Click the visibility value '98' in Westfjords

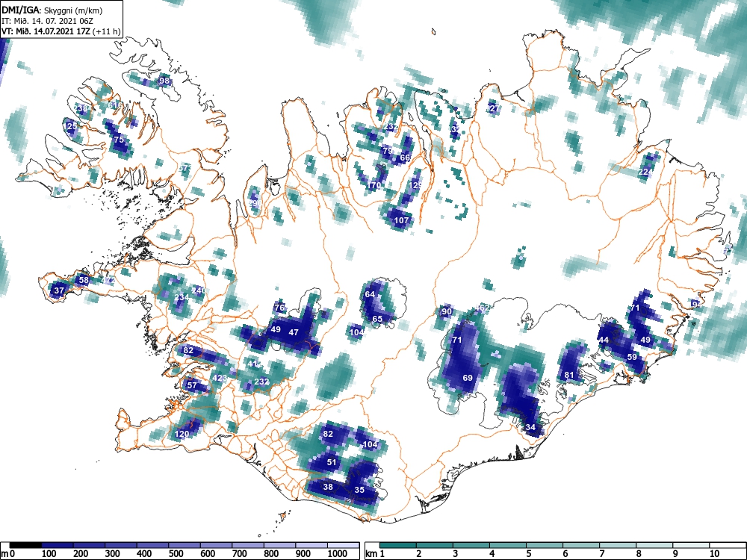pyautogui.click(x=164, y=81)
